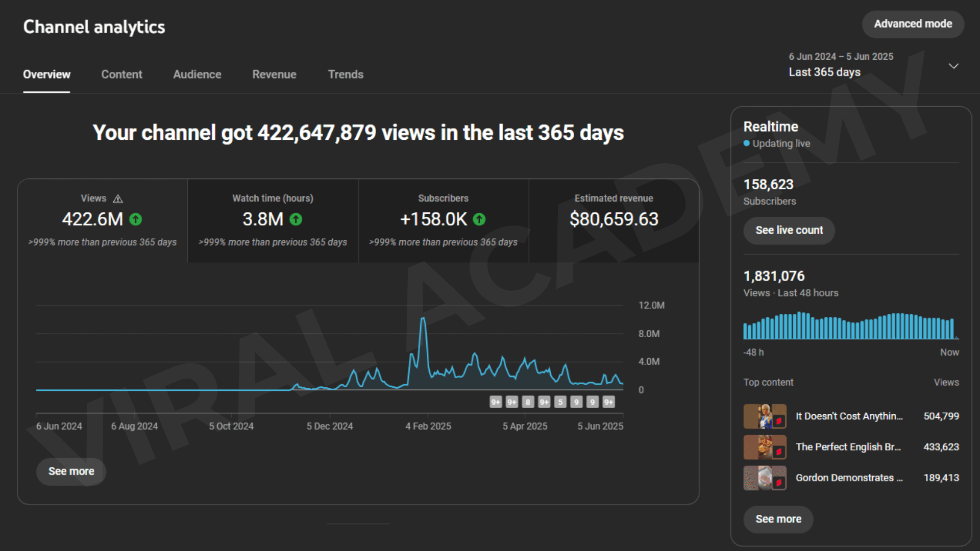This screenshot has height=551, width=980.
Task: Open the last 9+ video marker
Action: click(x=608, y=402)
